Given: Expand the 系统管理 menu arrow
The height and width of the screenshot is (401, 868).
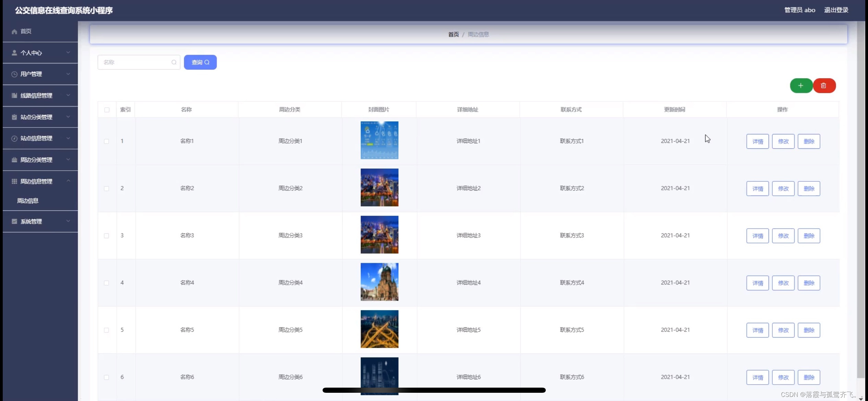Looking at the screenshot, I should pos(68,221).
